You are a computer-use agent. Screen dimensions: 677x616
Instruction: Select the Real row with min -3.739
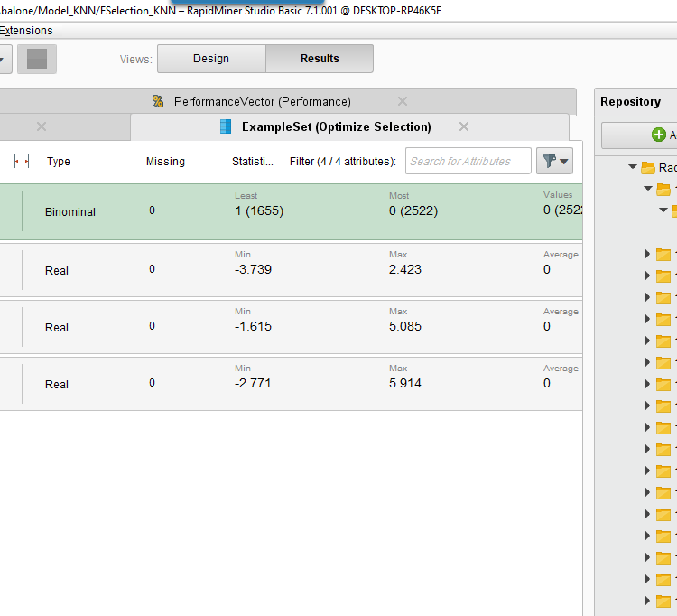click(291, 270)
